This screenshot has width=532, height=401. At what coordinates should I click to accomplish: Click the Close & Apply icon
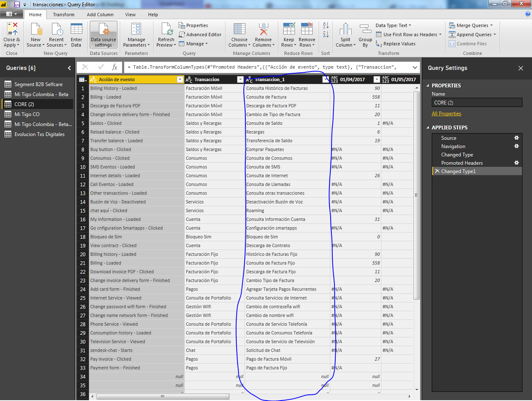pos(12,30)
